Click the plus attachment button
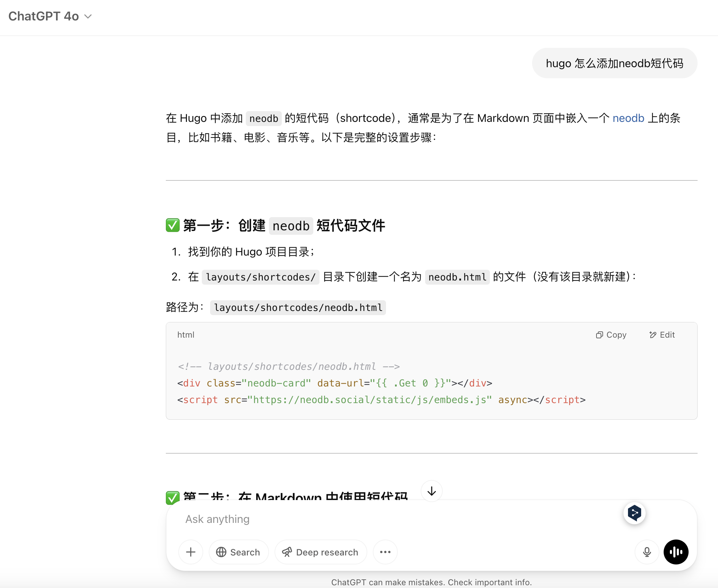This screenshot has height=588, width=718. (191, 552)
